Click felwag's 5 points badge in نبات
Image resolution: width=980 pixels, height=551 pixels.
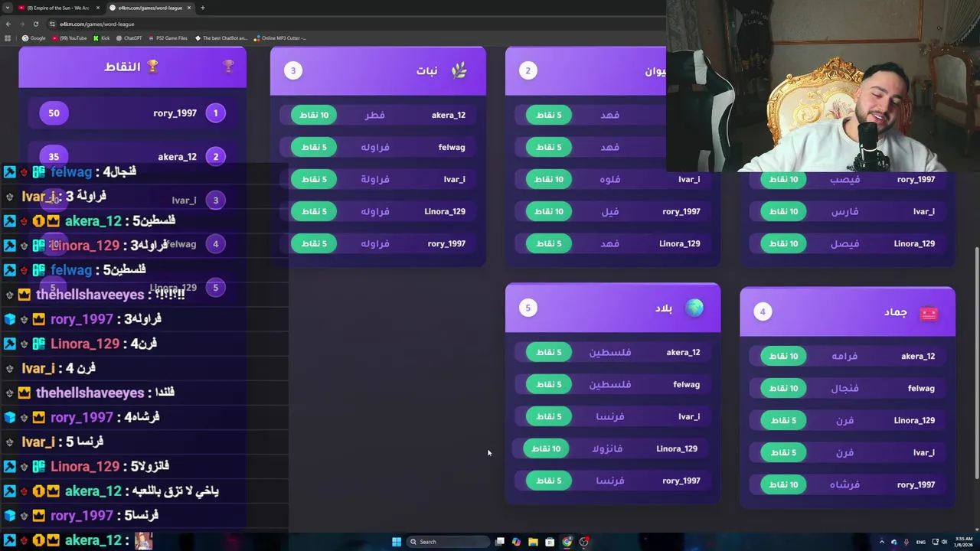[313, 147]
